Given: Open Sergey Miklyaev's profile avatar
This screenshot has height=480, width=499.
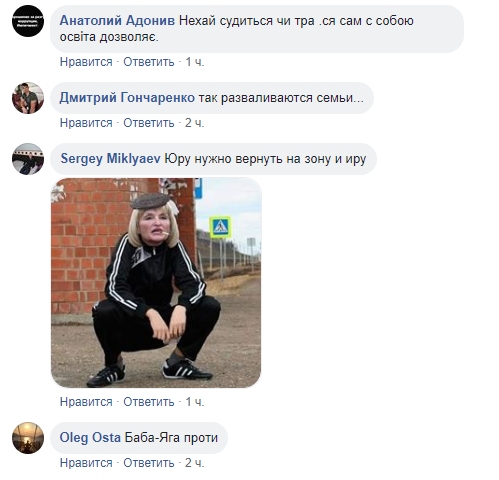Looking at the screenshot, I should 28,159.
